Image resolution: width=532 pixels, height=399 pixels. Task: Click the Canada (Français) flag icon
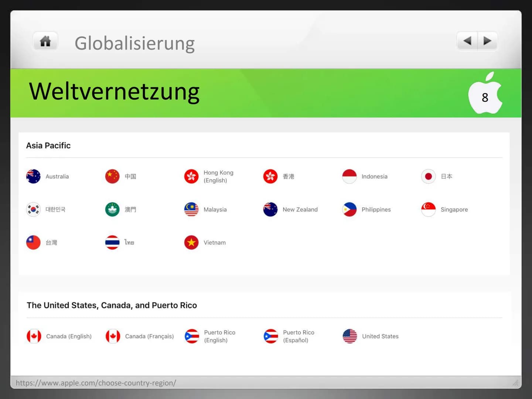click(x=113, y=336)
